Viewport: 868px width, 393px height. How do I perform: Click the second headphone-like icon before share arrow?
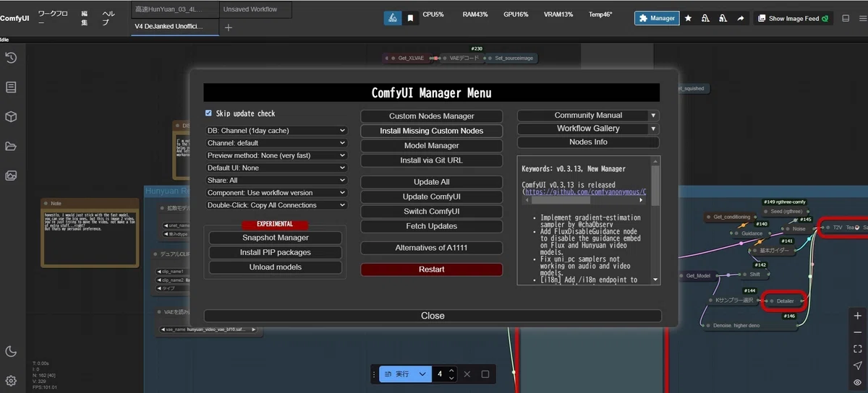pos(723,18)
